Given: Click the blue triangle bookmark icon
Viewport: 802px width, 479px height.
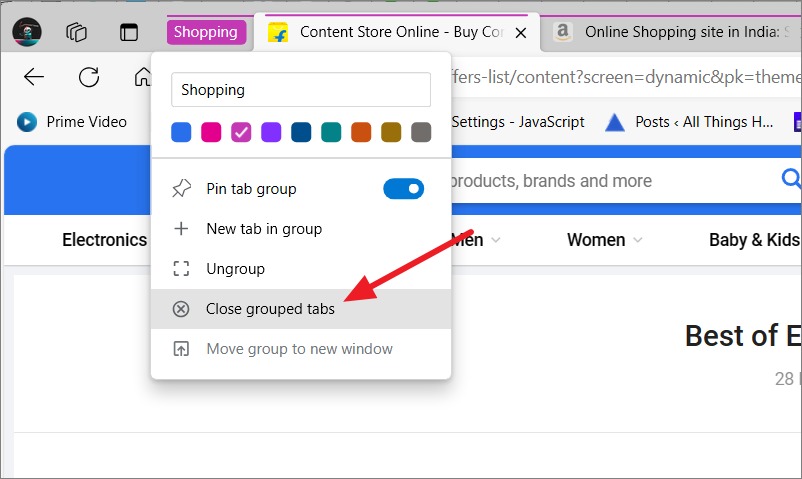Looking at the screenshot, I should coord(614,122).
